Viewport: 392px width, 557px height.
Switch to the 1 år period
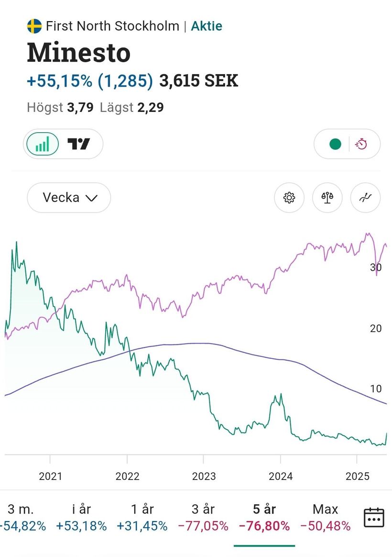tap(142, 517)
